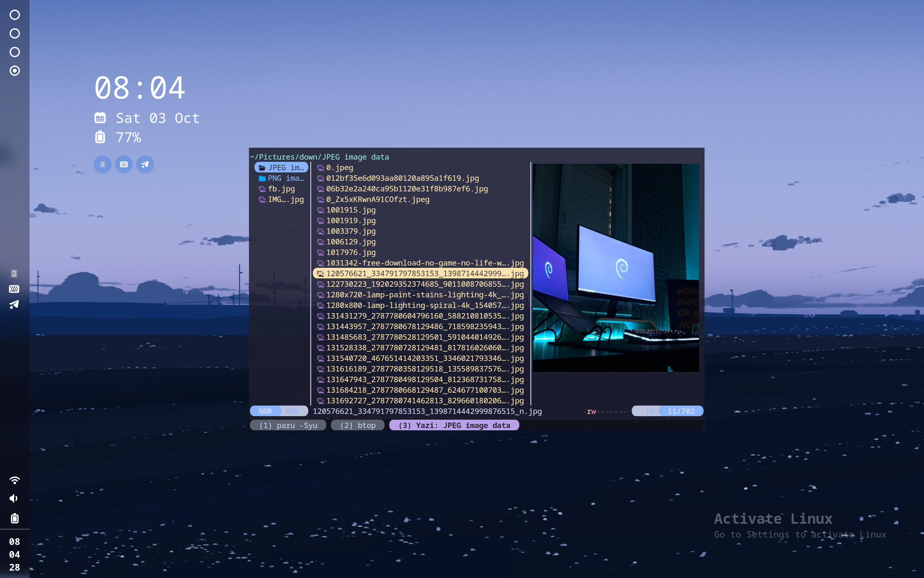This screenshot has width=924, height=578.
Task: Switch to the (1) paru -Syu tab
Action: tap(288, 425)
